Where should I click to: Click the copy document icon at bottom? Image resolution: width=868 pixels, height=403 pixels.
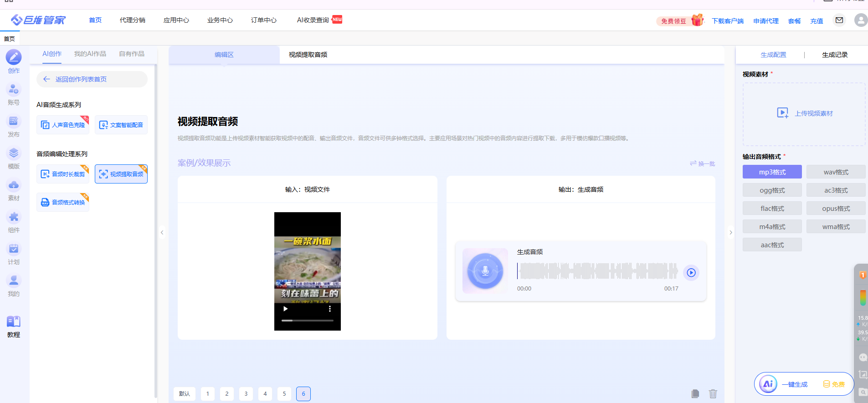tap(695, 393)
